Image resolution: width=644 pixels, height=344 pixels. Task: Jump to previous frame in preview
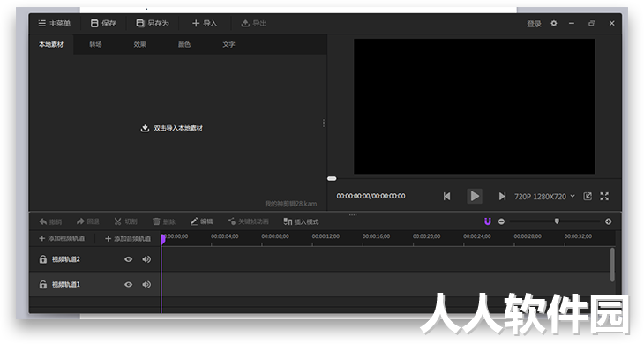coord(447,196)
